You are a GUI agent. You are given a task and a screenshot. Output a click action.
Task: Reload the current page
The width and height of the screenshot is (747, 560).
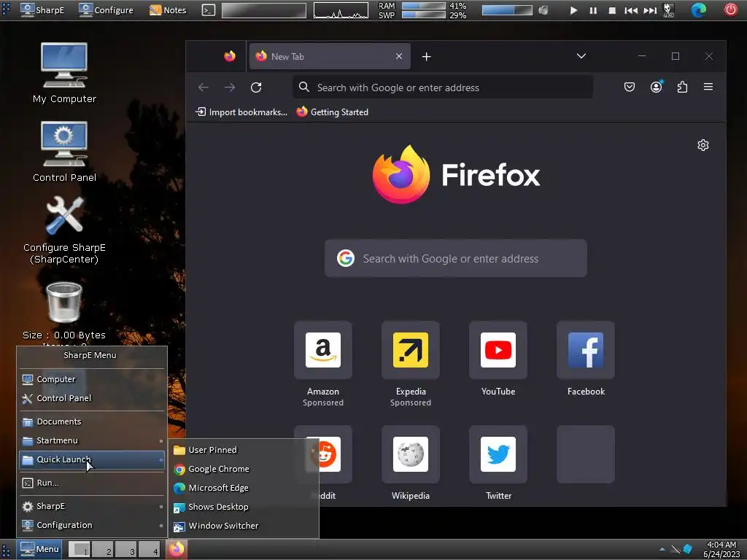[256, 87]
